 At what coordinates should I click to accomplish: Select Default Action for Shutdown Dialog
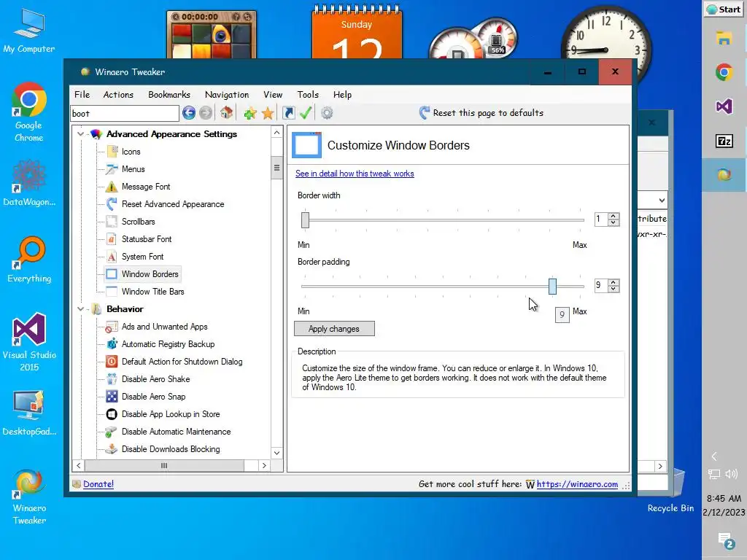coord(182,362)
